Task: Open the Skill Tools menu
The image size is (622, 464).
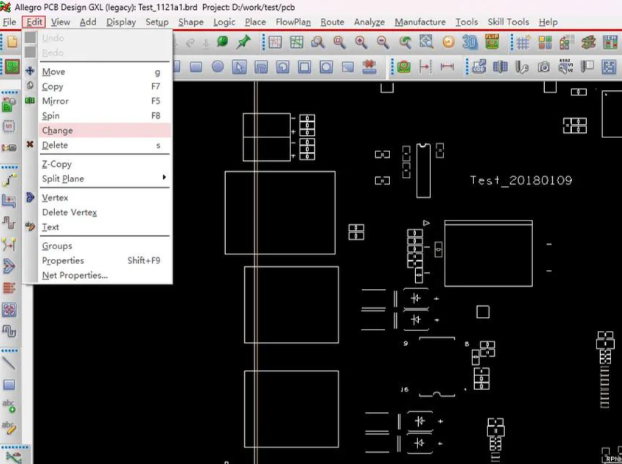Action: click(508, 21)
